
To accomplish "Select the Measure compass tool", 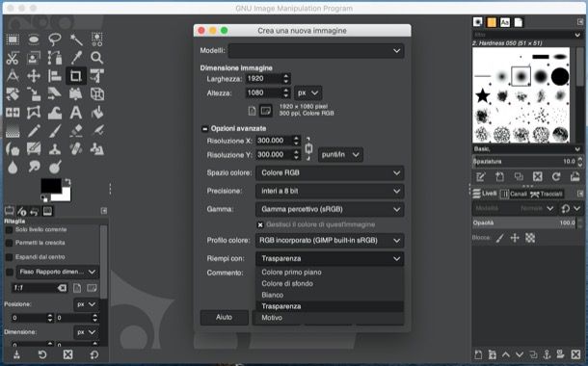I will pyautogui.click(x=13, y=76).
